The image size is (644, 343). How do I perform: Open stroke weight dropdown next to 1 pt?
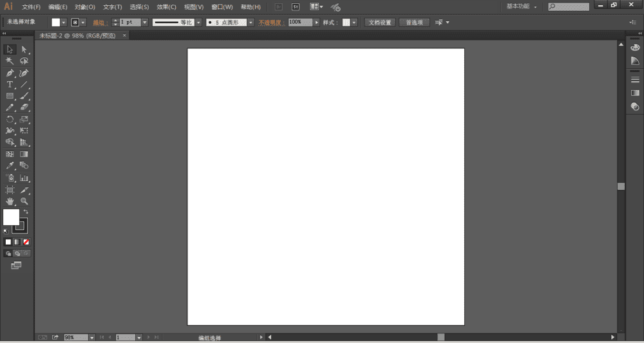point(144,23)
